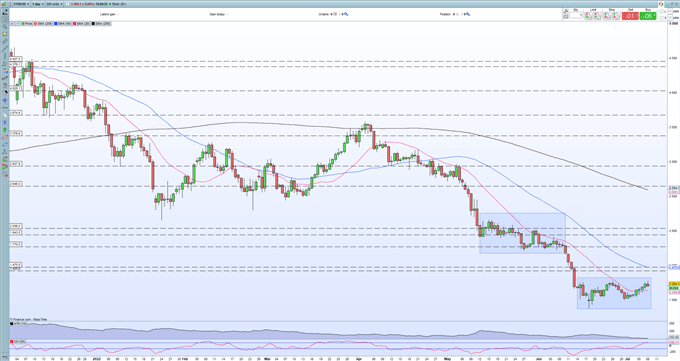Click the red Sell price button
The height and width of the screenshot is (361, 680).
(631, 16)
